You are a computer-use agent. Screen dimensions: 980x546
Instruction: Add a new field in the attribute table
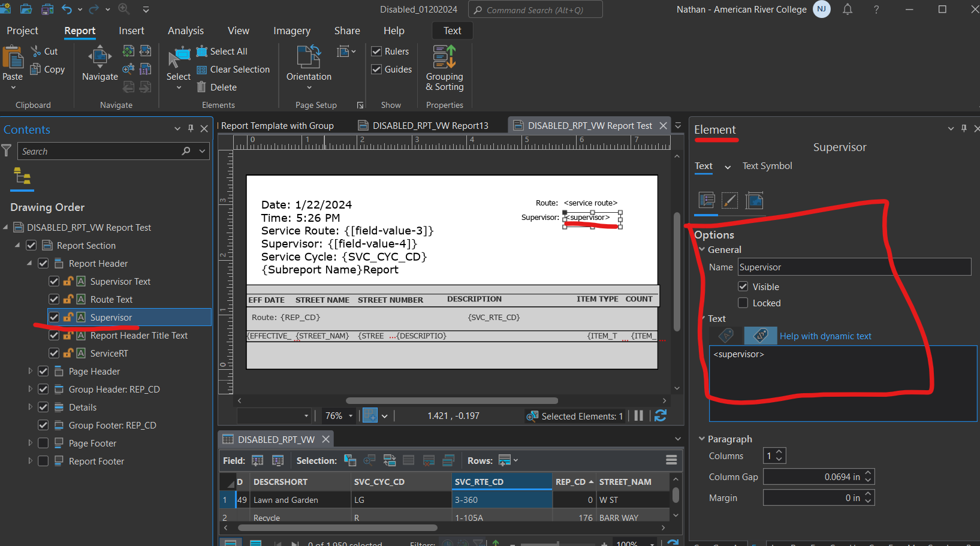(x=257, y=460)
